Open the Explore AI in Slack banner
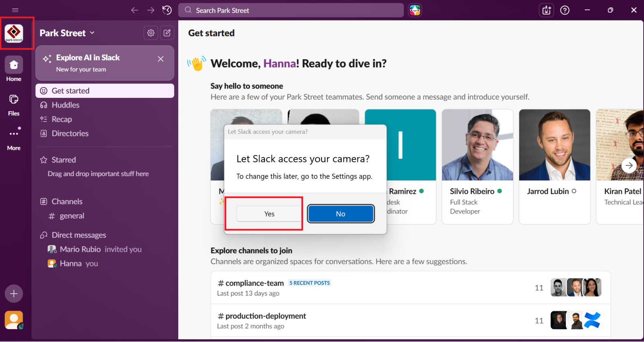Screen dimensions: 644x342 point(105,63)
